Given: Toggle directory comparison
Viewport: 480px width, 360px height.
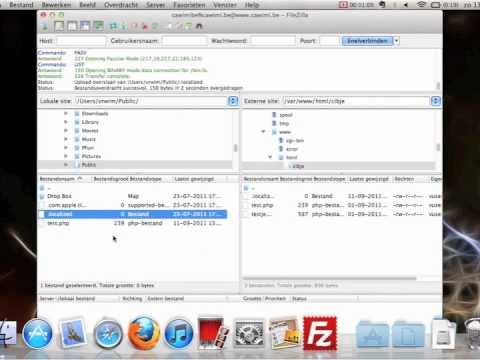Looking at the screenshot, I should [x=180, y=26].
